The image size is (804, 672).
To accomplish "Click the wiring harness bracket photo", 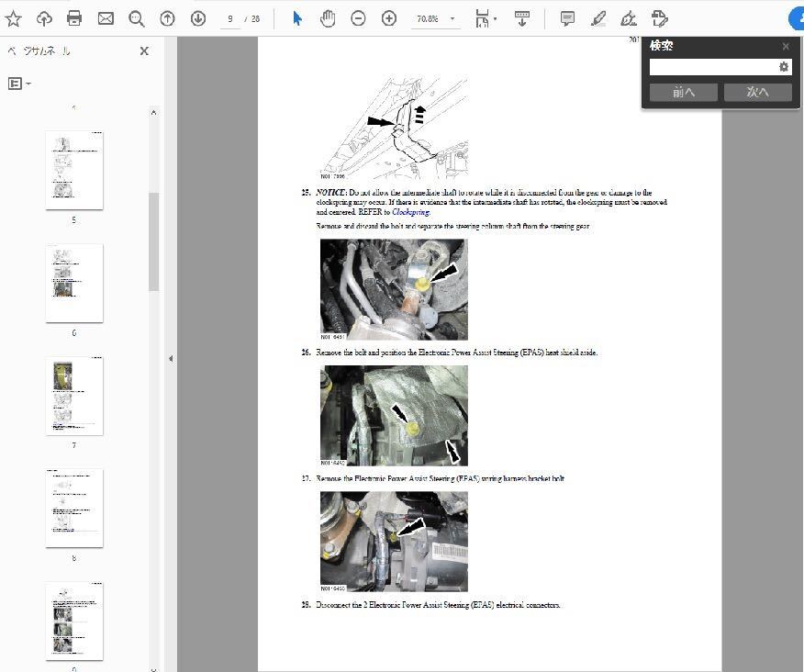I will [x=394, y=542].
